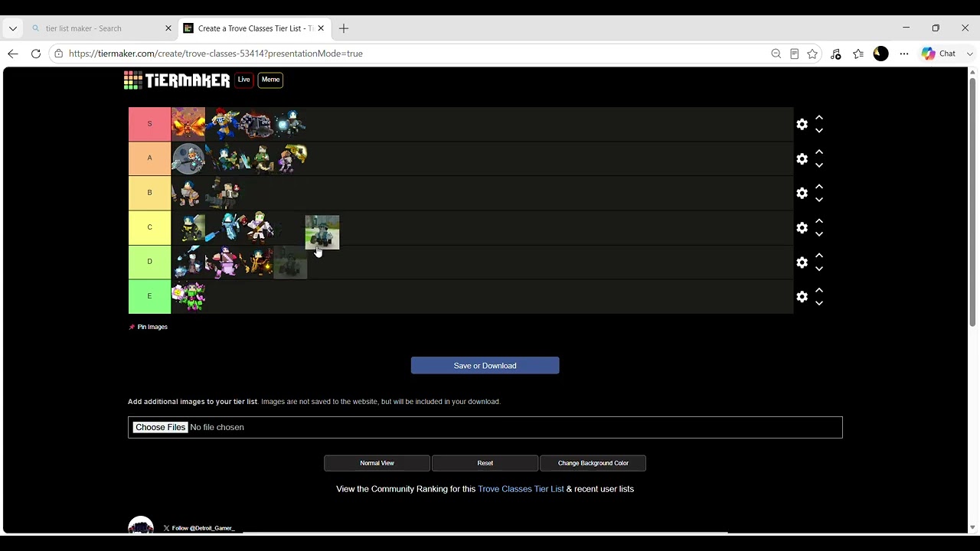This screenshot has height=551, width=980.
Task: Move E tier row down arrow
Action: click(819, 303)
